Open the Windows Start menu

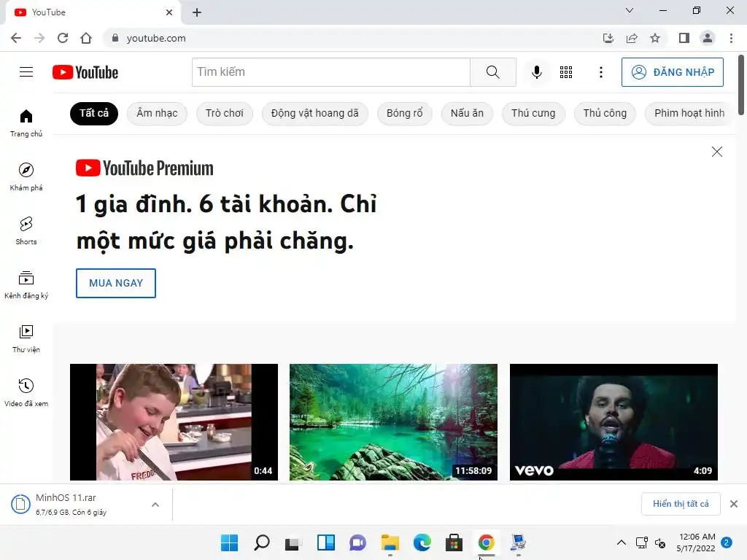pyautogui.click(x=230, y=542)
